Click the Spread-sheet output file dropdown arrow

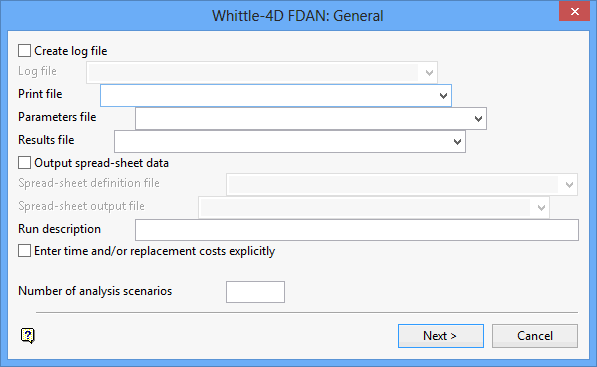541,207
